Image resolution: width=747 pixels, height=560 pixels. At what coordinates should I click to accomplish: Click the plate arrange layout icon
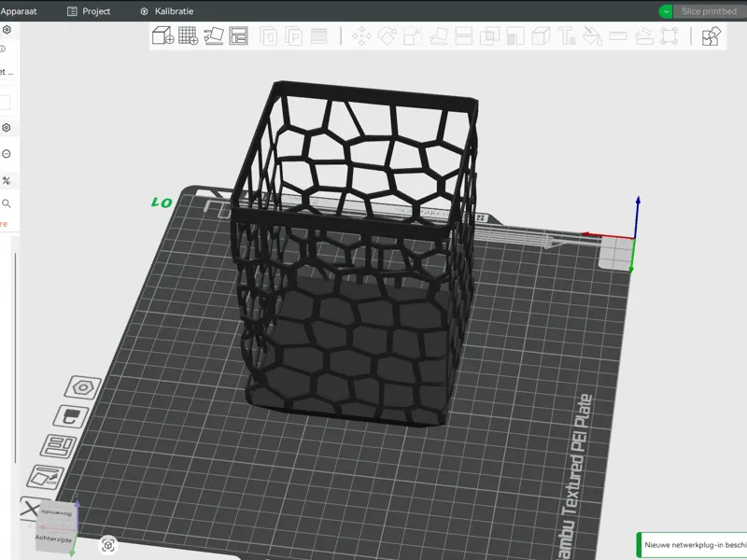[59, 446]
